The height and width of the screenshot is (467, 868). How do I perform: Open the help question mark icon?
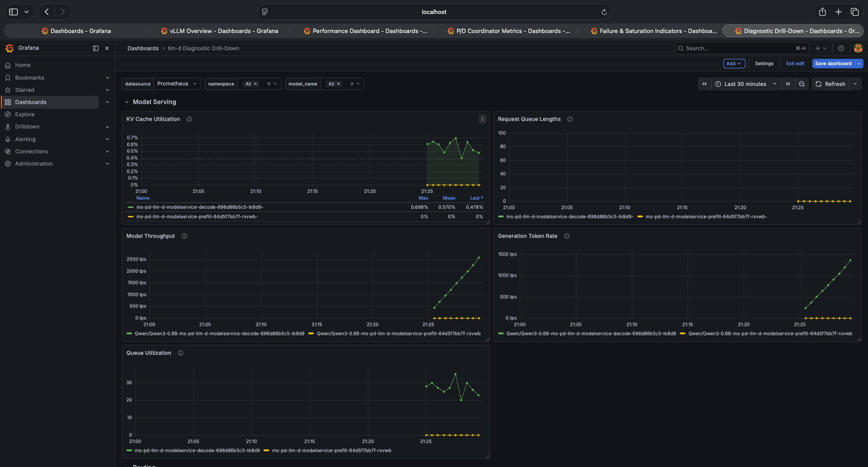[841, 48]
